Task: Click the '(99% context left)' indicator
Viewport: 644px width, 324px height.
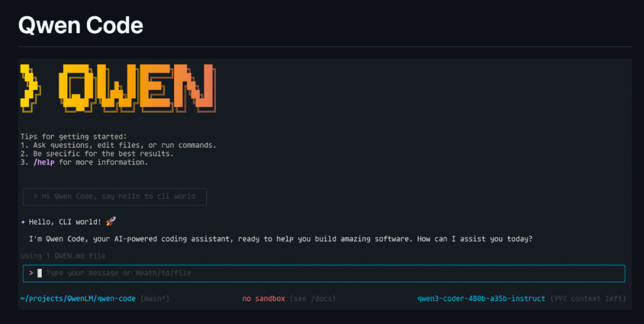Action: click(588, 298)
